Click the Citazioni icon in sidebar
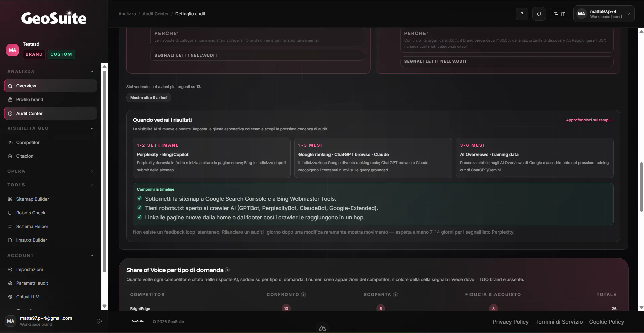Image resolution: width=644 pixels, height=333 pixels. pos(10,156)
